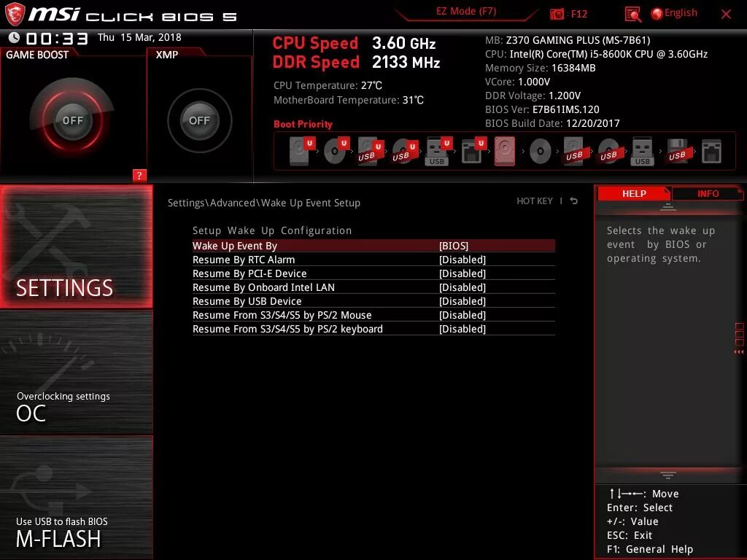Select Resume From S3/S4/S5 by PS/2 keyboard label

pos(287,329)
